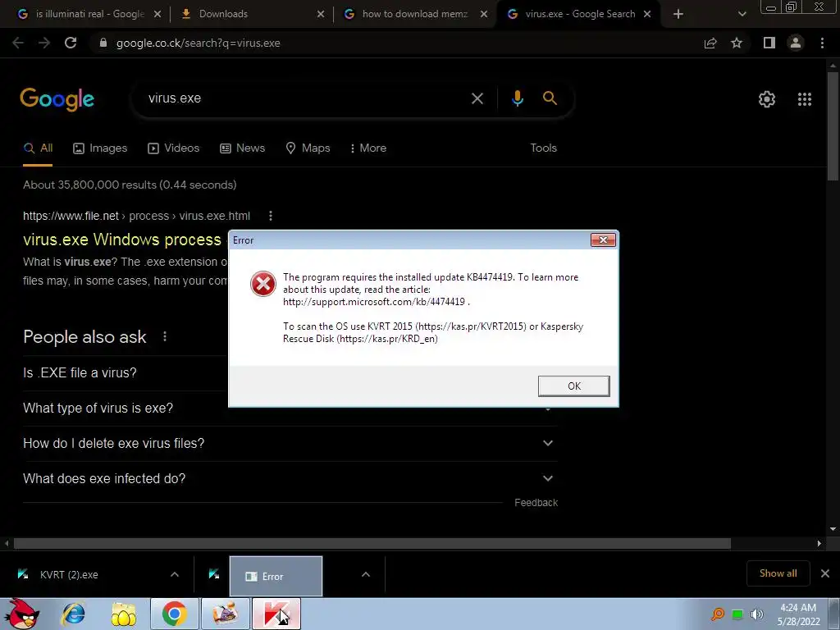Open Chrome three-dot menu
840x630 pixels.
pos(822,43)
